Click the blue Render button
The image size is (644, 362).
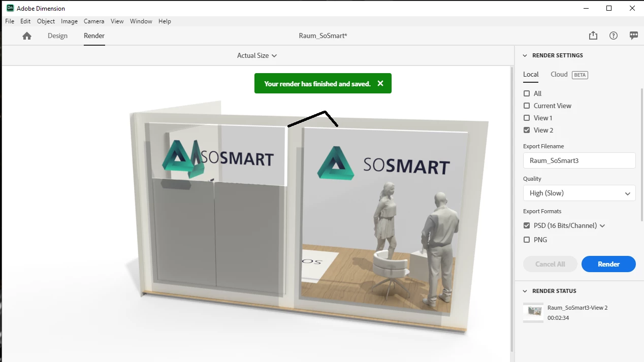(x=608, y=264)
